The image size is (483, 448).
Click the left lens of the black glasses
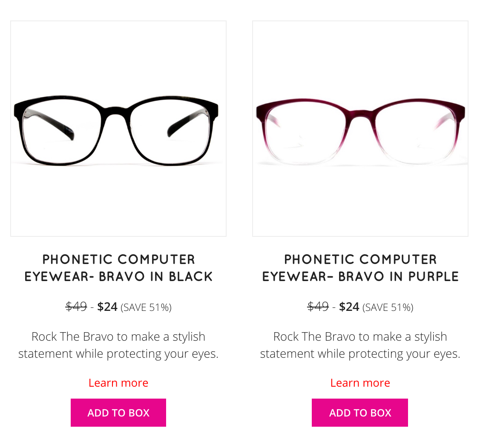tap(62, 132)
